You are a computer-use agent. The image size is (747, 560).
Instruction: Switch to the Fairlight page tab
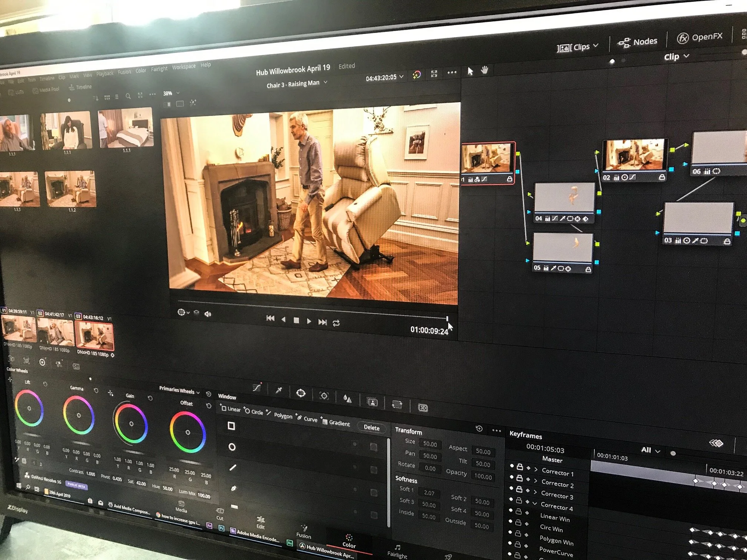[x=397, y=551]
